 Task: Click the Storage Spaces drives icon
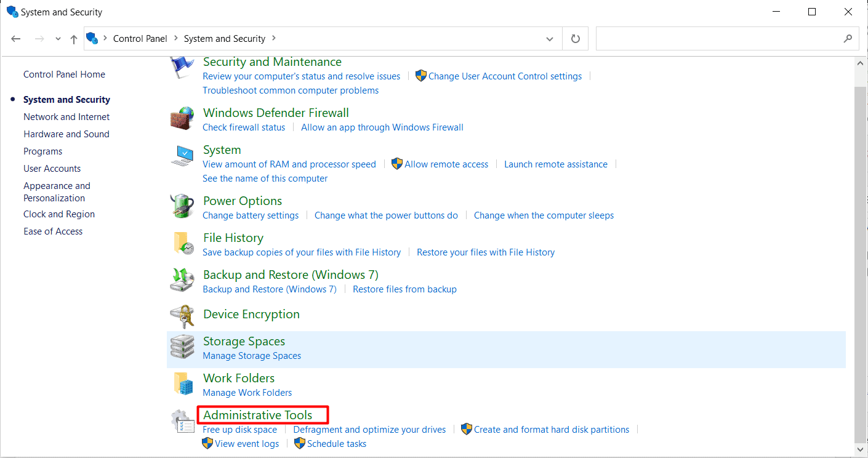pyautogui.click(x=182, y=348)
